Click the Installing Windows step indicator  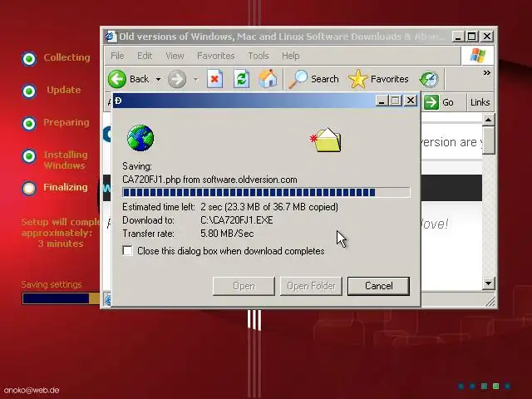coord(29,156)
